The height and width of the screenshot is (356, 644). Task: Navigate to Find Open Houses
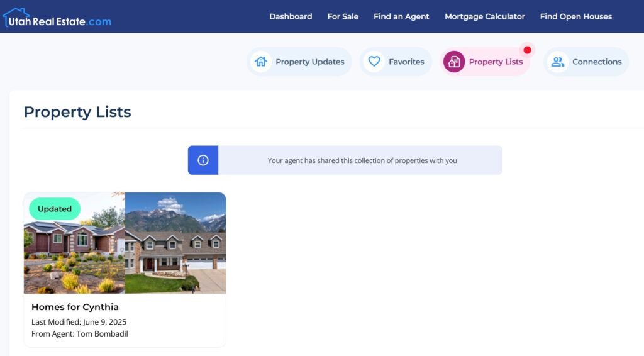click(575, 16)
